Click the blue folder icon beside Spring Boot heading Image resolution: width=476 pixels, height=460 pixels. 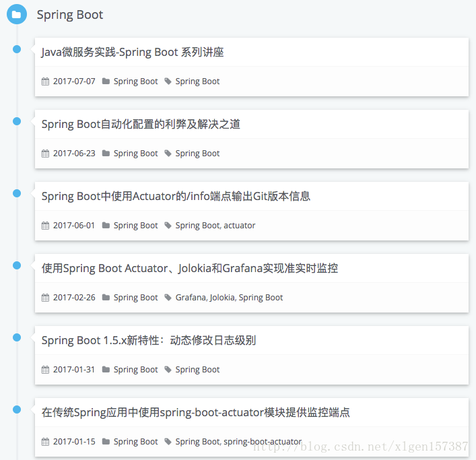click(17, 14)
